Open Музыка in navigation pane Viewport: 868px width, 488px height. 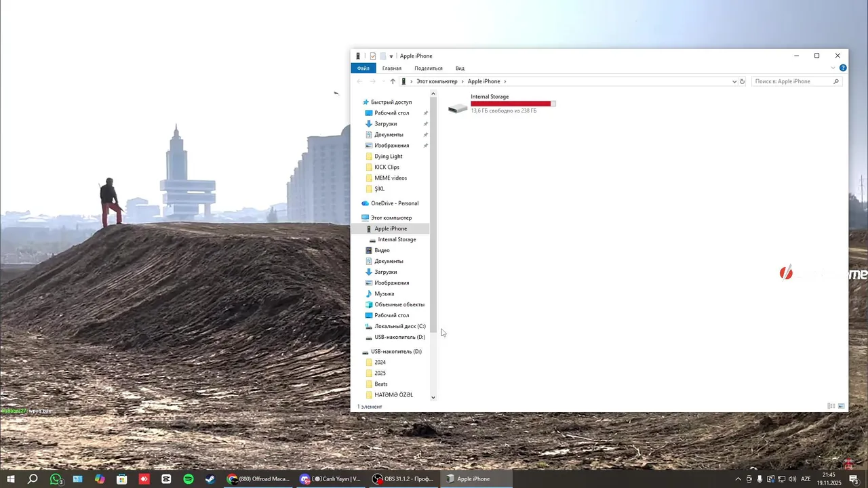coord(384,293)
